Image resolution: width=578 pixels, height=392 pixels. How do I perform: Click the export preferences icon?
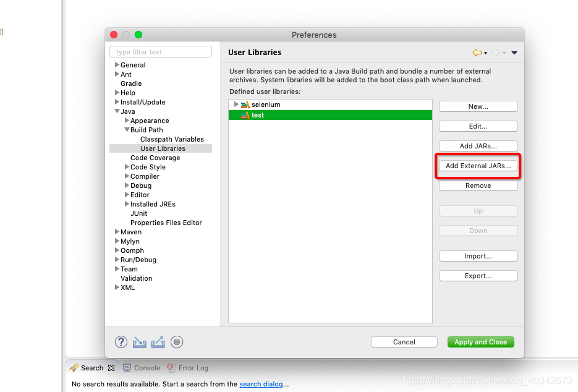pyautogui.click(x=158, y=342)
